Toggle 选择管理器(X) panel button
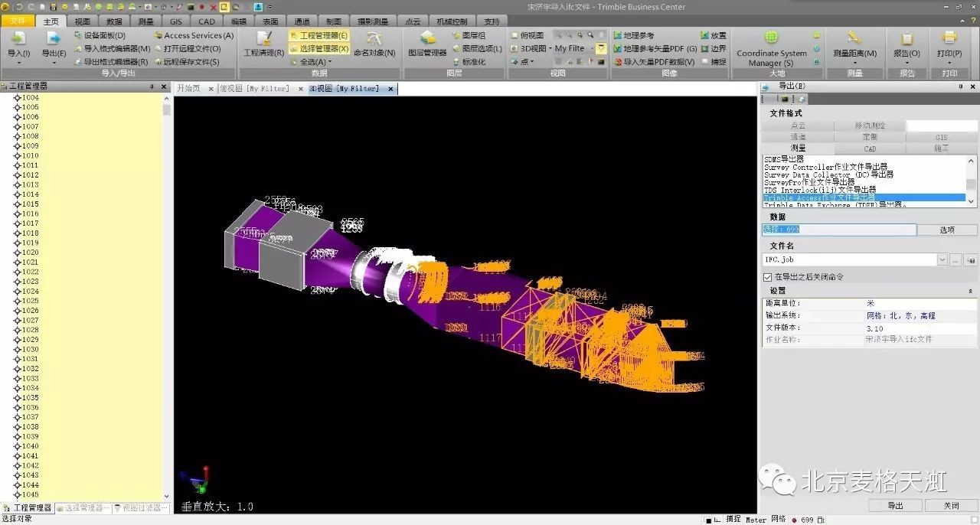This screenshot has width=980, height=525. pyautogui.click(x=319, y=48)
